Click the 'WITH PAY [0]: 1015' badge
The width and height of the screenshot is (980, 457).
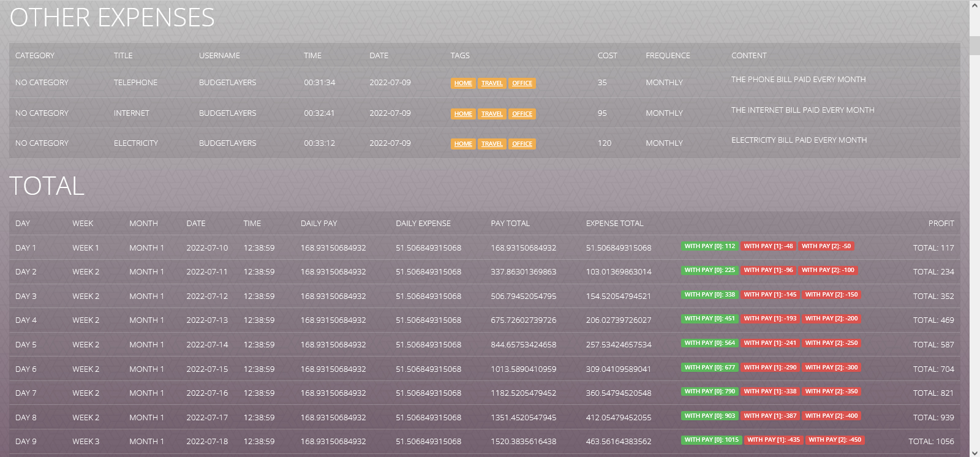click(x=711, y=440)
